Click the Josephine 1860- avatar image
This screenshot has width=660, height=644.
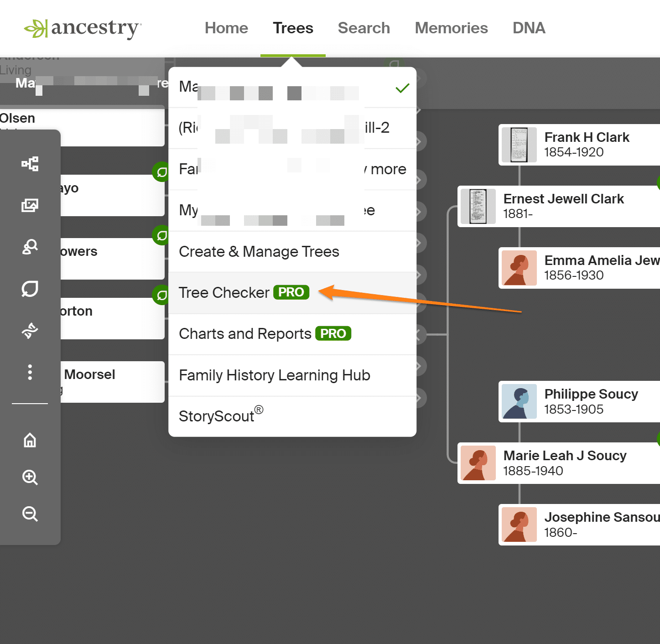pyautogui.click(x=519, y=525)
